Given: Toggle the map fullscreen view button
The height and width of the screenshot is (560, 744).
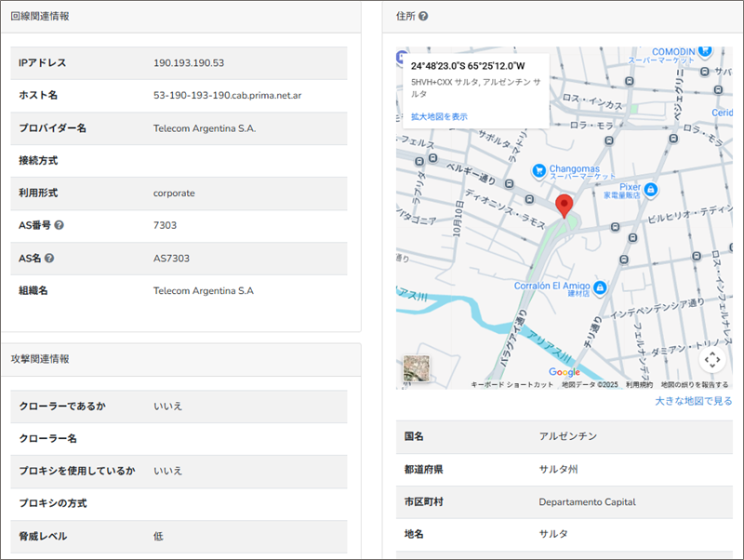Looking at the screenshot, I should click(712, 359).
